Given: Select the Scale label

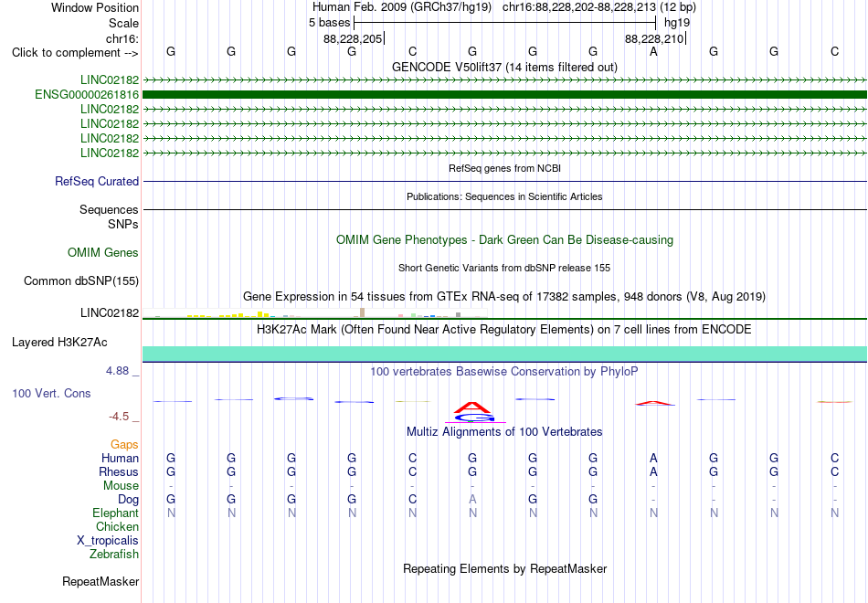Looking at the screenshot, I should (123, 24).
